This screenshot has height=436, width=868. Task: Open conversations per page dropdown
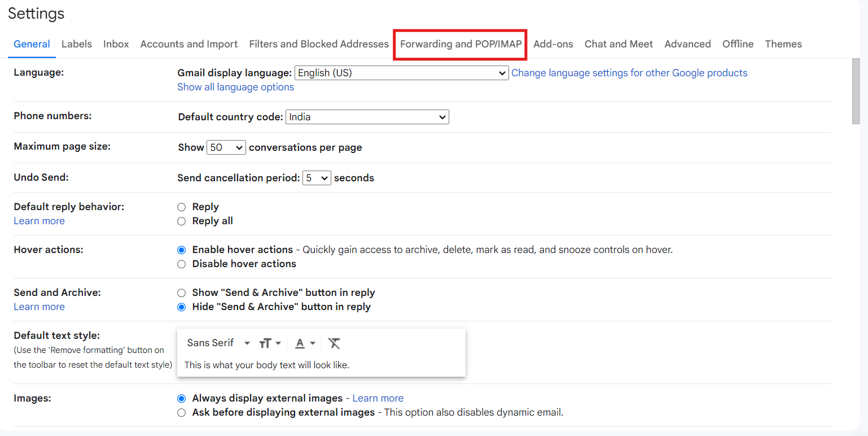226,147
